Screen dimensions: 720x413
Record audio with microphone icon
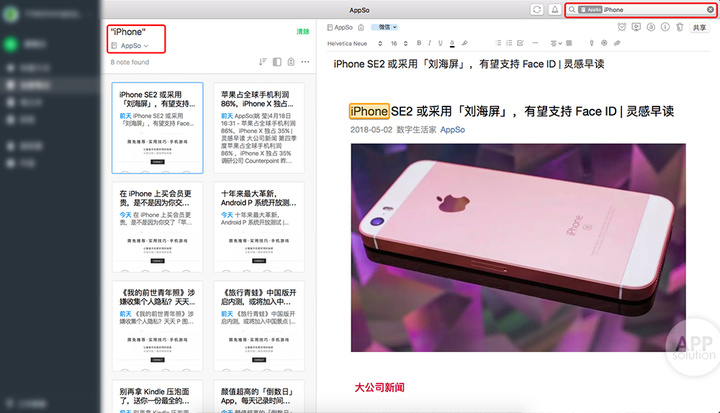pos(591,43)
